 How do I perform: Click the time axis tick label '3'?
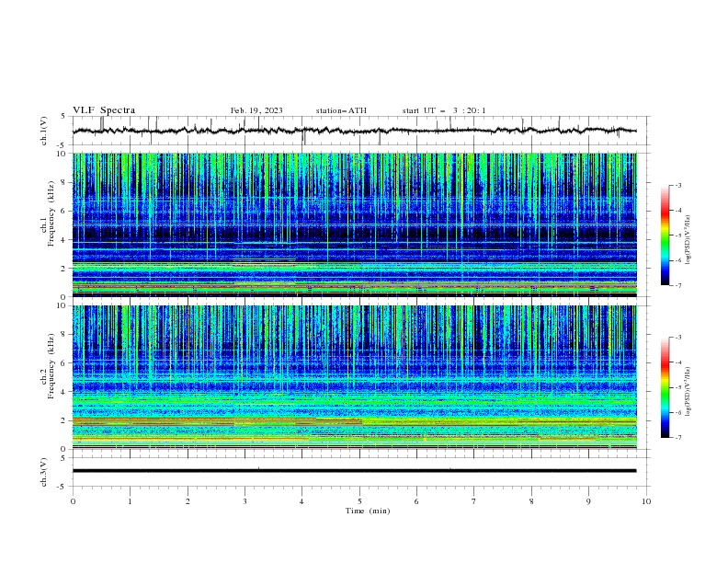[x=245, y=501]
